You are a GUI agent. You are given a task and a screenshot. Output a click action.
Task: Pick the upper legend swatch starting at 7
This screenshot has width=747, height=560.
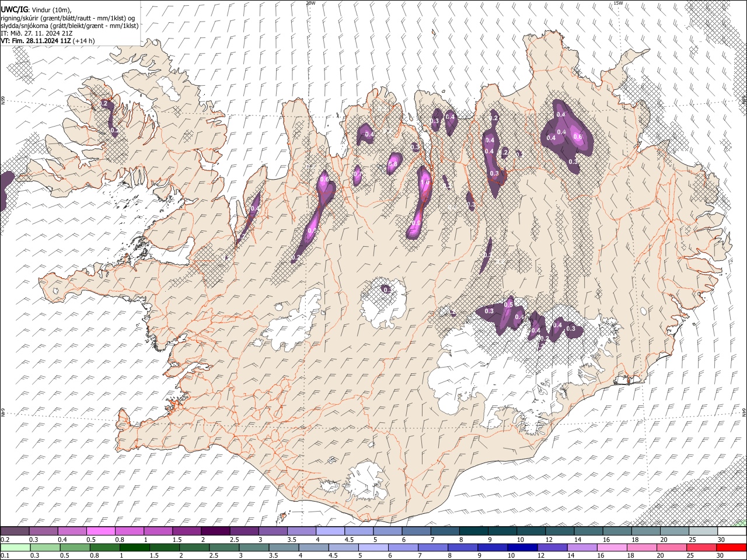(444, 531)
